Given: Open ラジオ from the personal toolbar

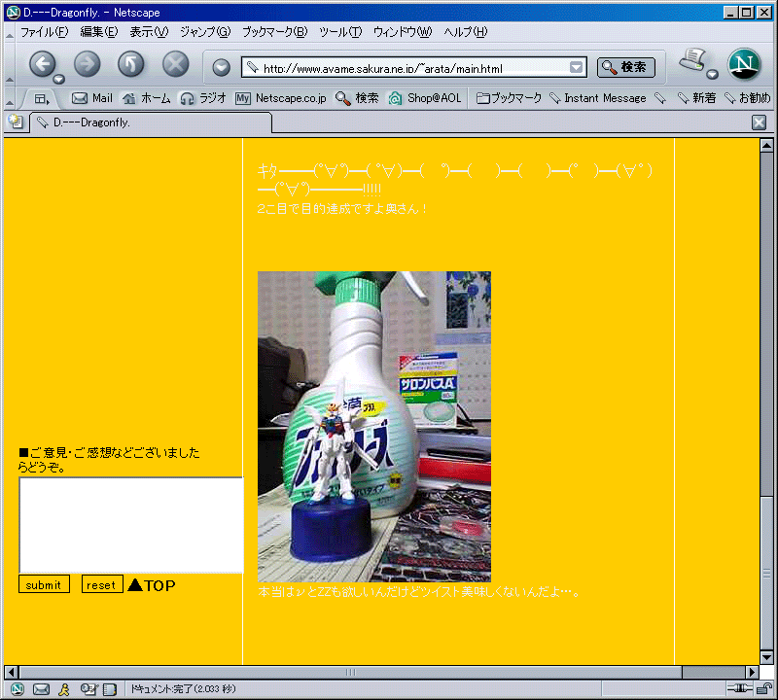Looking at the screenshot, I should (x=203, y=98).
